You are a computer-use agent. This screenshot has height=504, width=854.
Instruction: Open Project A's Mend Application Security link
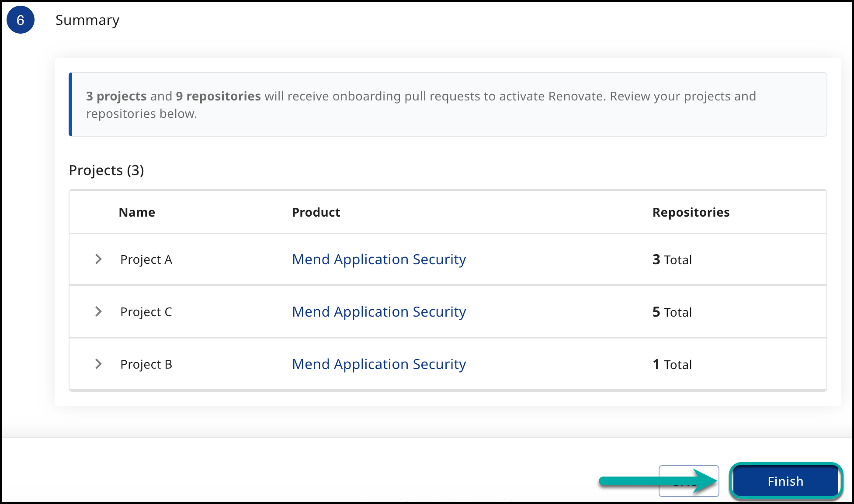click(378, 259)
